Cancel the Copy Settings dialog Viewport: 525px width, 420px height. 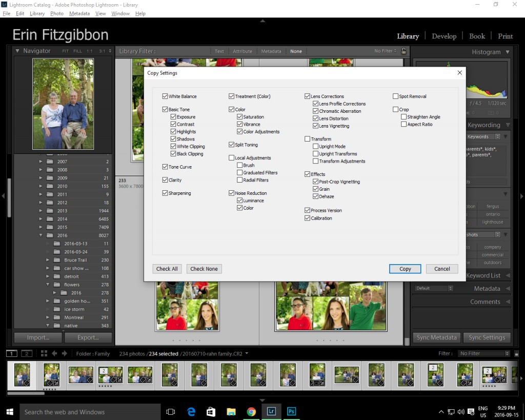(442, 269)
